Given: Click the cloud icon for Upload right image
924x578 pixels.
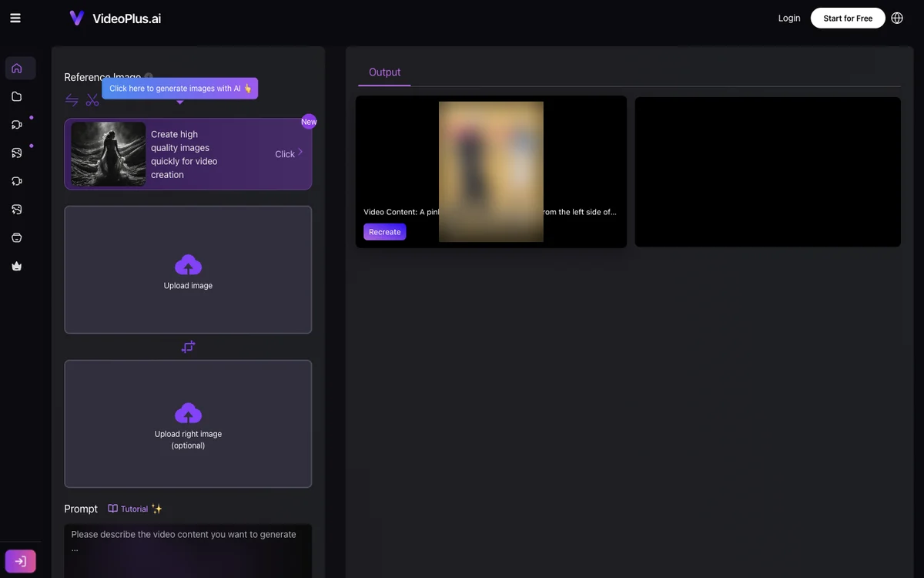Looking at the screenshot, I should [x=188, y=413].
